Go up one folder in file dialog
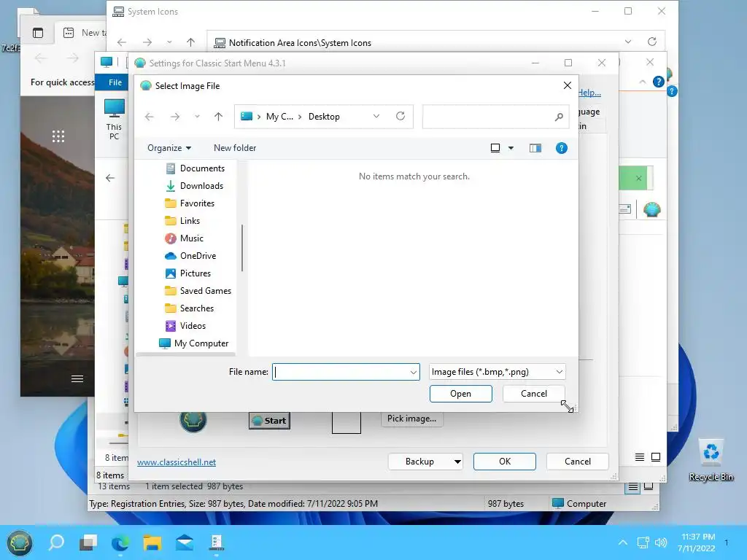Screen dimensions: 747x560 [218, 117]
